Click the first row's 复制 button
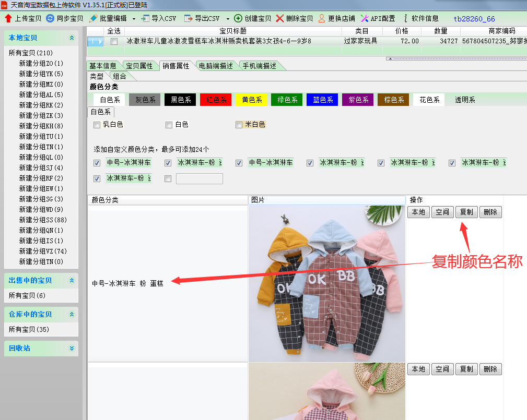This screenshot has height=420, width=527. point(466,212)
